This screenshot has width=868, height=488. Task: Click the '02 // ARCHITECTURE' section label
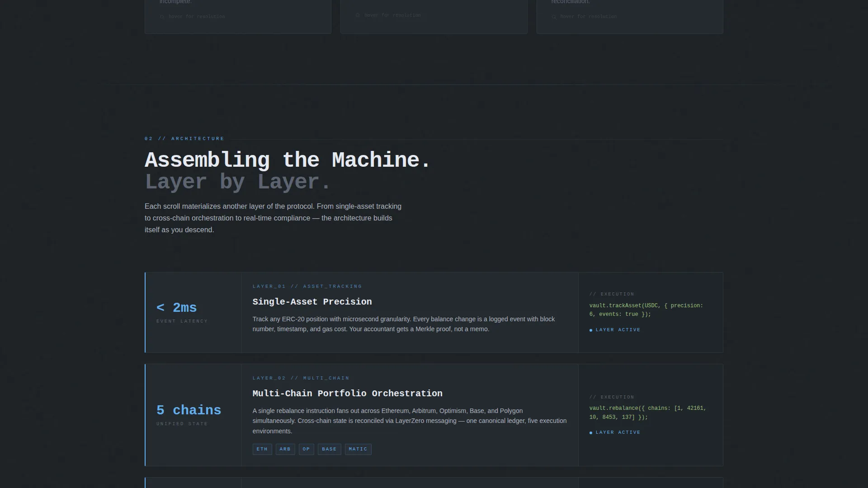[x=184, y=139]
